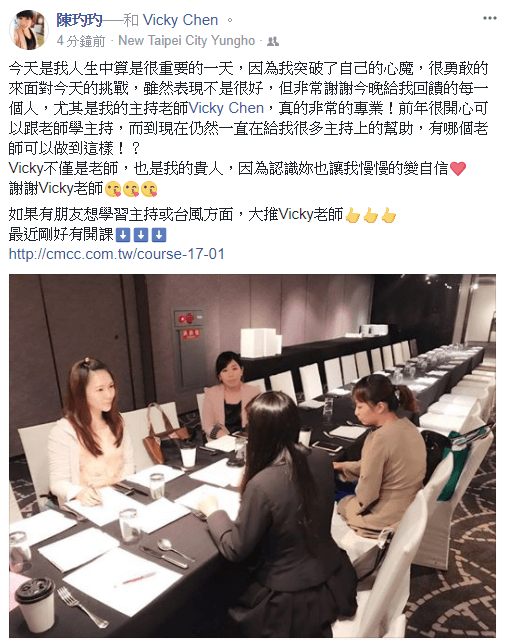Image resolution: width=506 pixels, height=644 pixels.
Task: Open the New Taipei City Yungho location
Action: tap(186, 41)
